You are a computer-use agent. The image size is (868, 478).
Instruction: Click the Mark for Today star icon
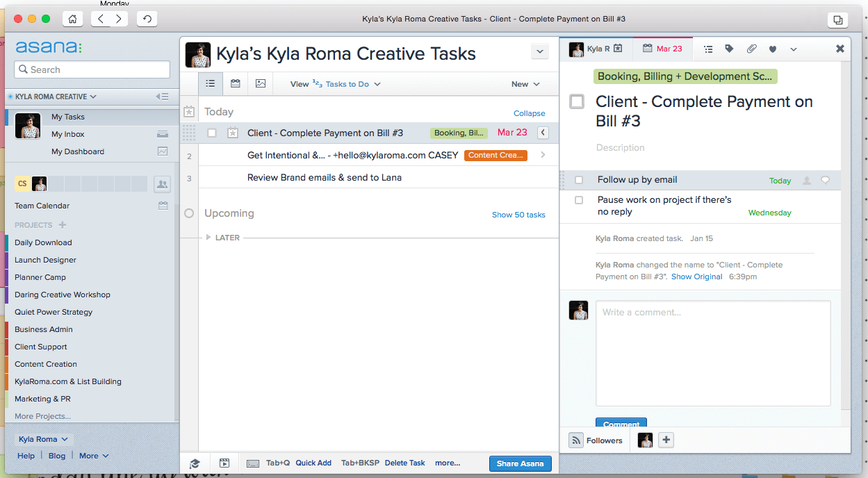pyautogui.click(x=233, y=133)
